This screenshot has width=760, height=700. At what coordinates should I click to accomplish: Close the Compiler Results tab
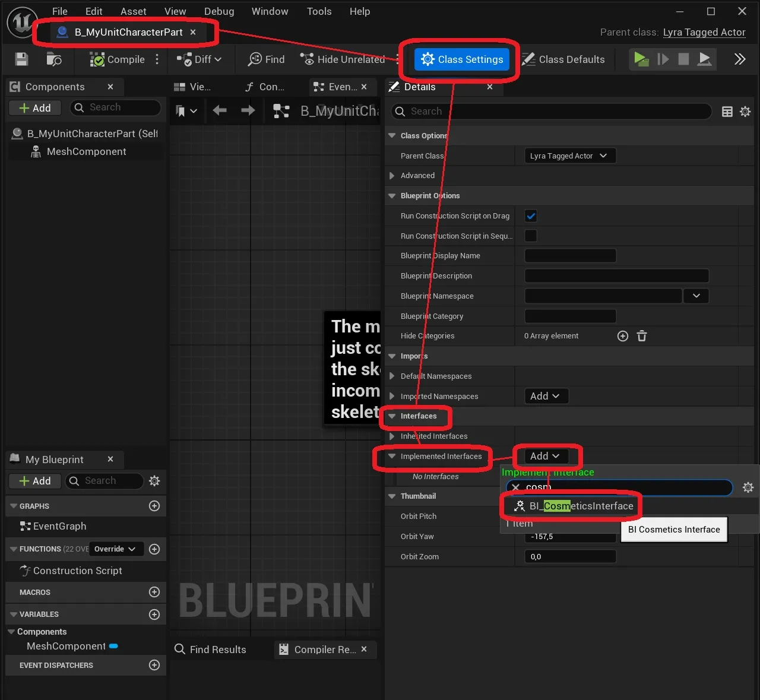[364, 650]
